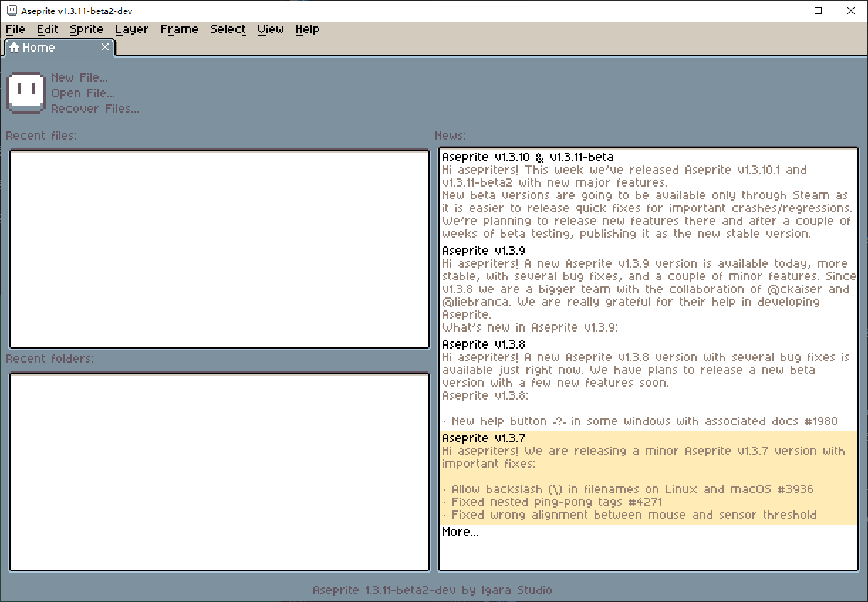Open the View menu
This screenshot has width=868, height=602.
click(271, 29)
